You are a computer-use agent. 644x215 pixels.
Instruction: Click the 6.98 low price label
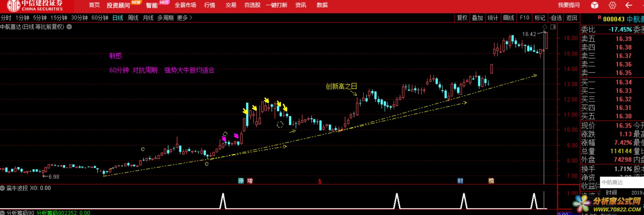(x=54, y=177)
